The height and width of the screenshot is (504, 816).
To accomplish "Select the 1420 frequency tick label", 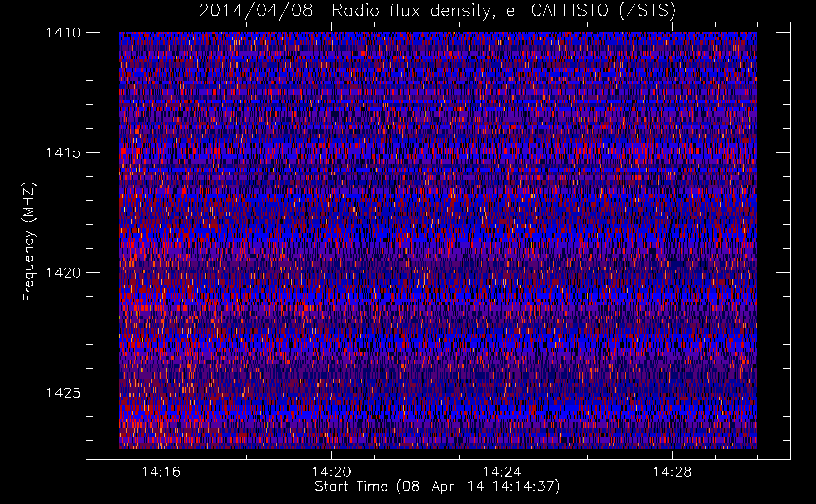I will (x=64, y=273).
